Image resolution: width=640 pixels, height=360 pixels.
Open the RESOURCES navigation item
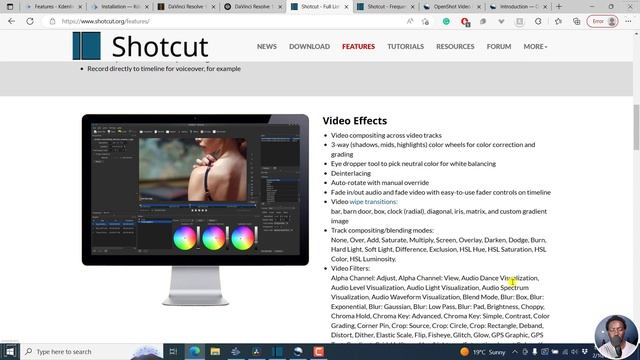point(455,47)
